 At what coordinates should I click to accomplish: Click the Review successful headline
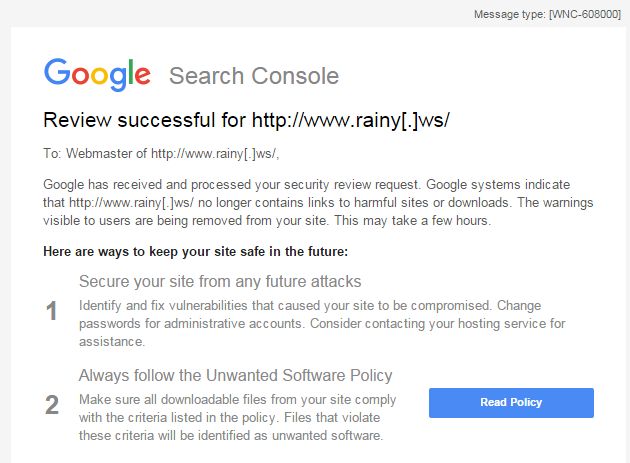click(246, 120)
